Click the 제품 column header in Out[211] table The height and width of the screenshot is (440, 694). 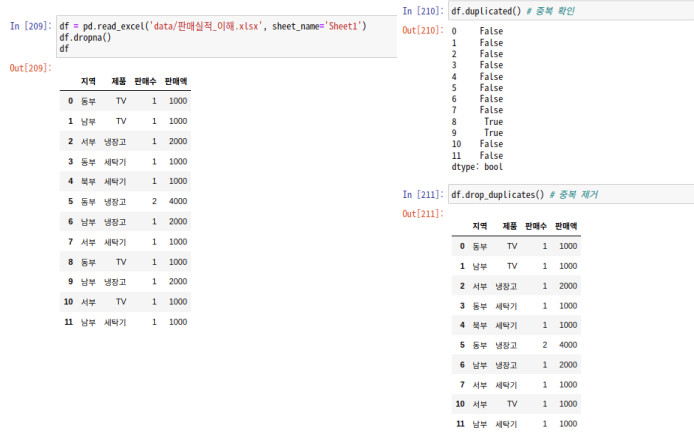click(x=509, y=226)
